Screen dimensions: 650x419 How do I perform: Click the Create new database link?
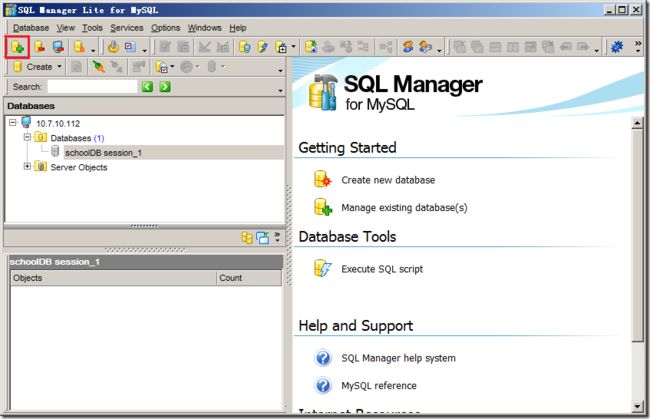388,180
